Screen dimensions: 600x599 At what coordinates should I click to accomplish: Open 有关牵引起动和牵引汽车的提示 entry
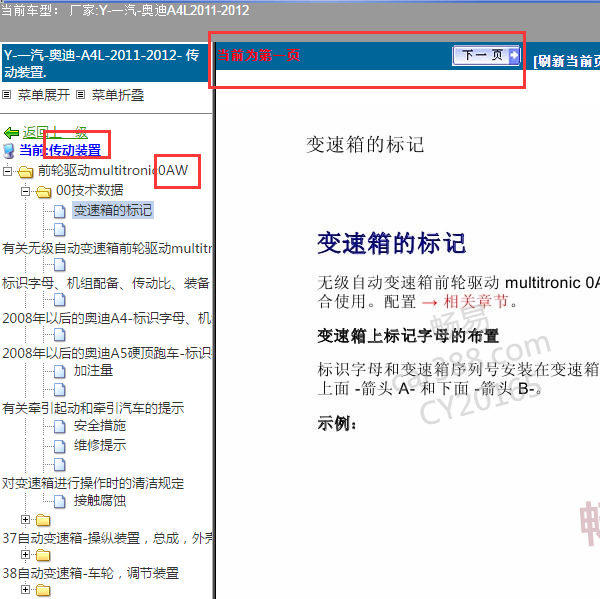(x=93, y=408)
